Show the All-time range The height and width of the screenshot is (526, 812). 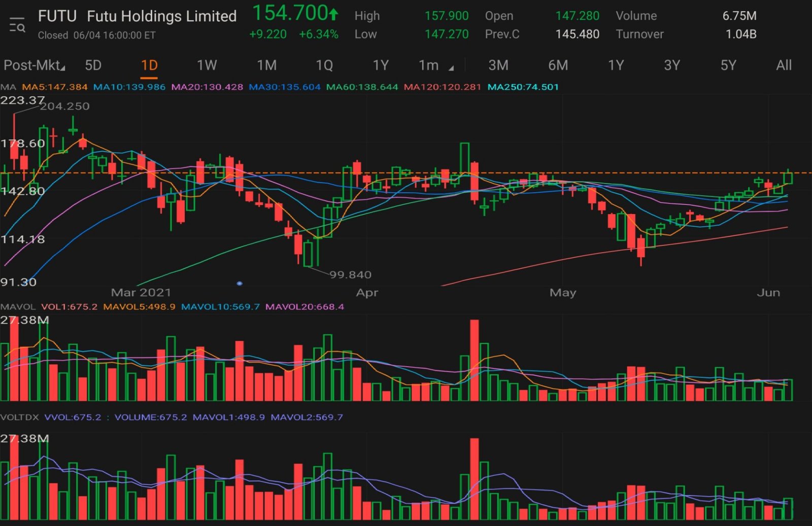click(784, 65)
